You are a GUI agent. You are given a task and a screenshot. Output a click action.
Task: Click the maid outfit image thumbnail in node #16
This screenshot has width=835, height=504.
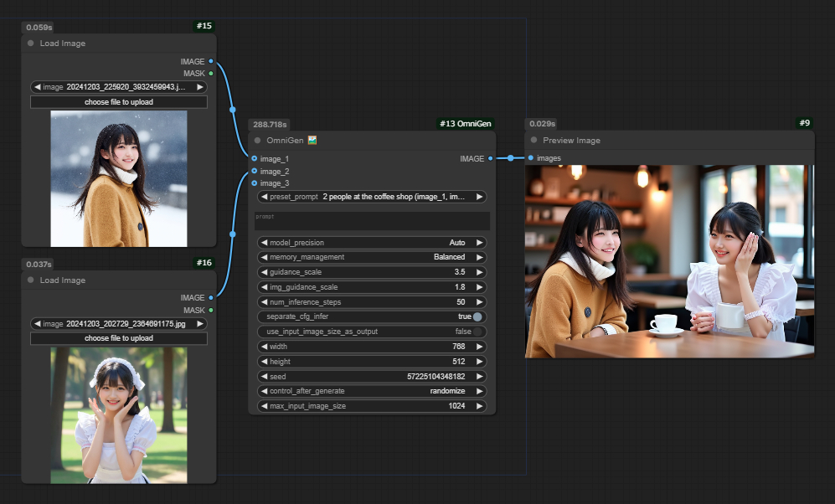[119, 415]
